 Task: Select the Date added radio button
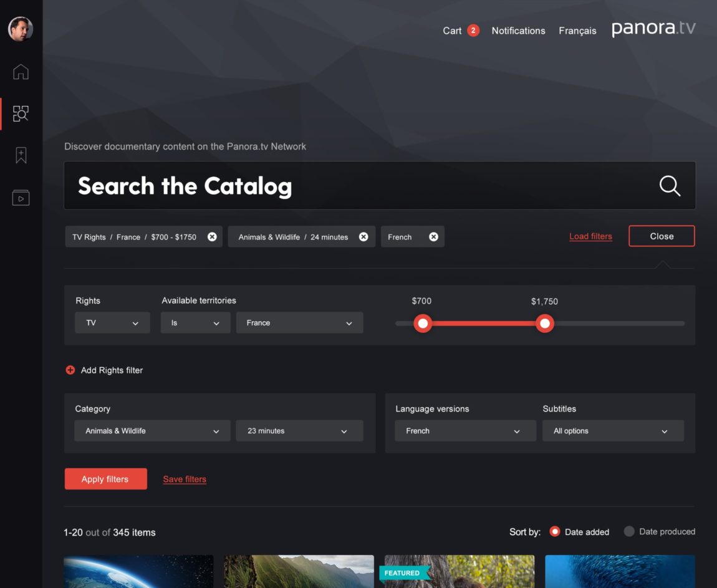[x=554, y=532]
